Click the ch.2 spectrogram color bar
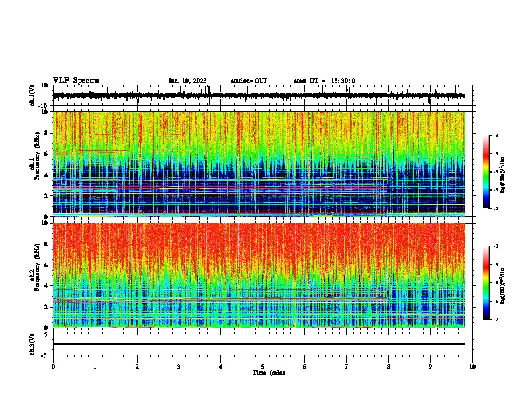 [486, 283]
